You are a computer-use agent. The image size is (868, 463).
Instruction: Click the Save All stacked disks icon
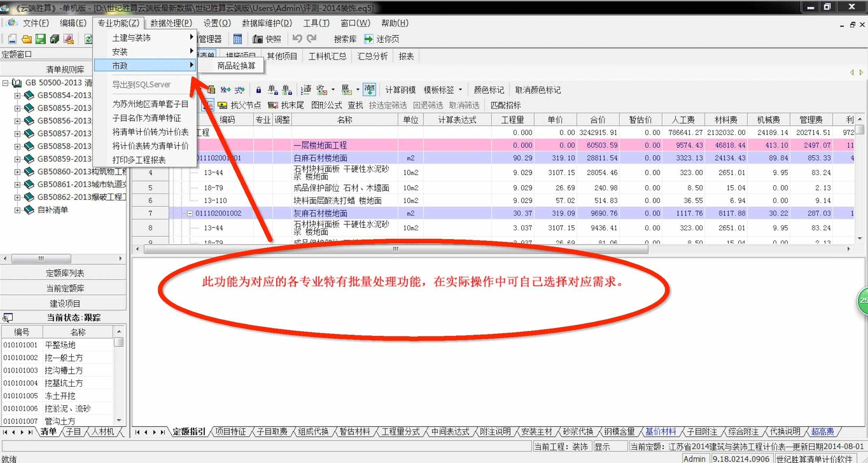tap(55, 39)
